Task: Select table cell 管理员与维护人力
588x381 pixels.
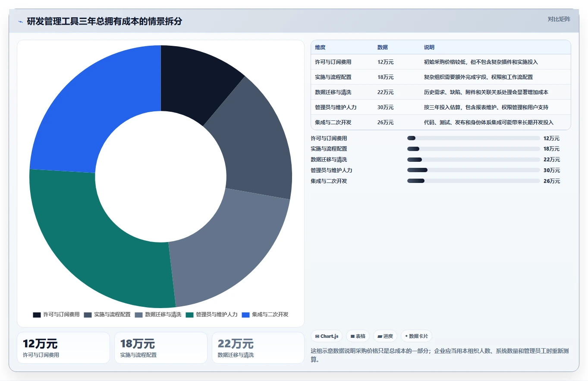Action: [336, 107]
